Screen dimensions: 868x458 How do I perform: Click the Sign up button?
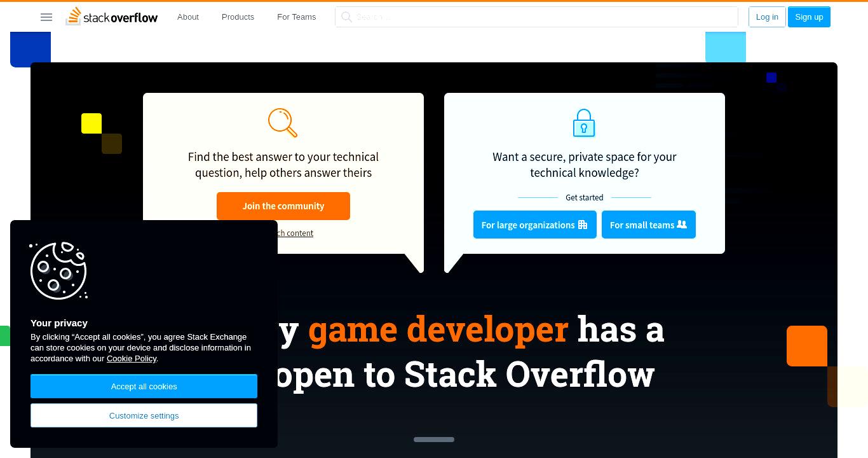click(809, 17)
